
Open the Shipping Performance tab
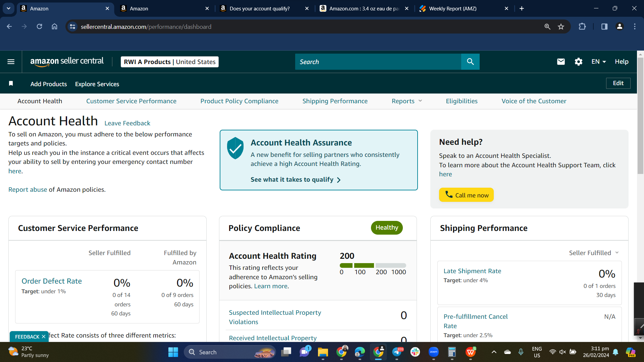coord(335,101)
